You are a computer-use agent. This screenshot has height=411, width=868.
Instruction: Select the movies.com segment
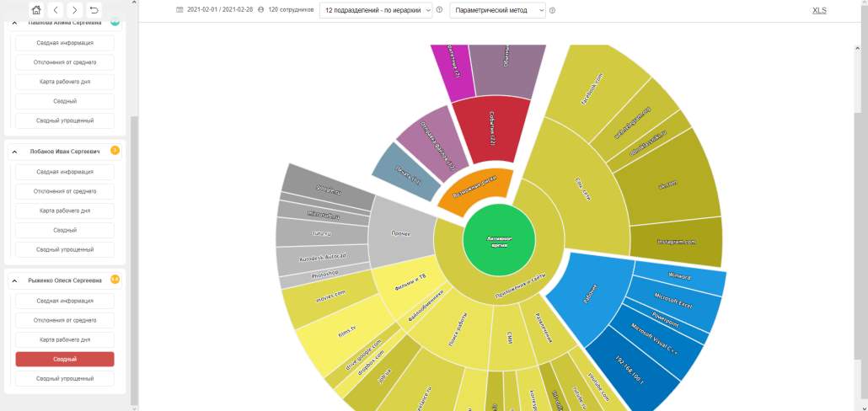tap(331, 297)
